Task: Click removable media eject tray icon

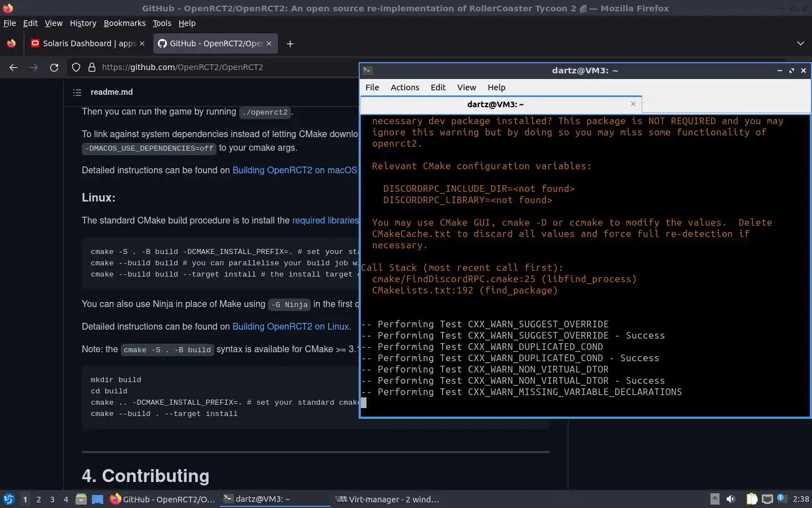Action: [714, 498]
